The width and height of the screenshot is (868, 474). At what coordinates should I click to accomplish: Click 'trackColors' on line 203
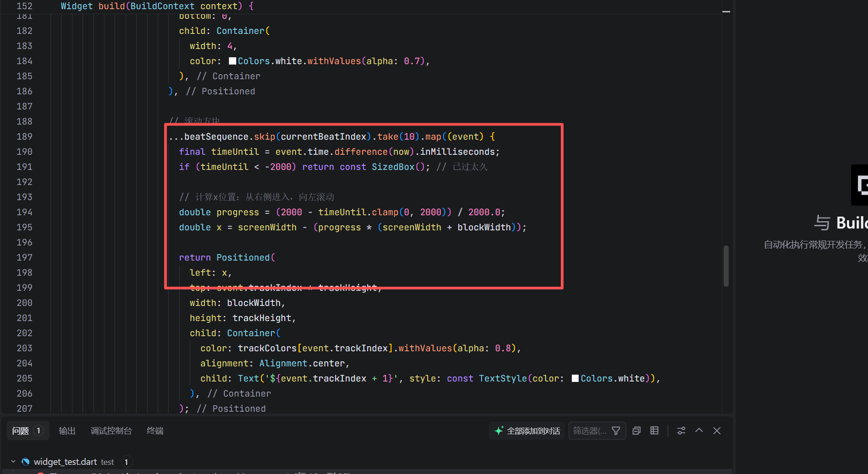[267, 348]
